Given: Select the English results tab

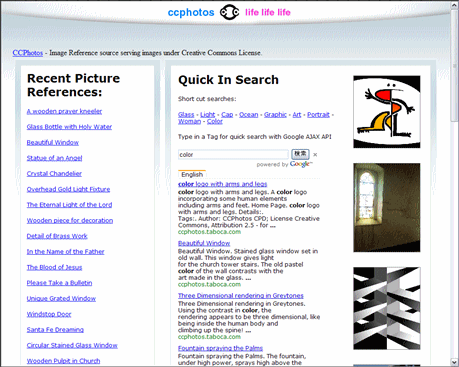Looking at the screenshot, I should click(192, 174).
